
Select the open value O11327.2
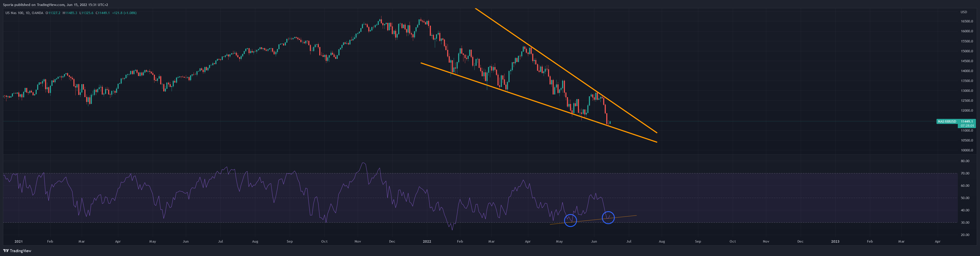[x=53, y=13]
